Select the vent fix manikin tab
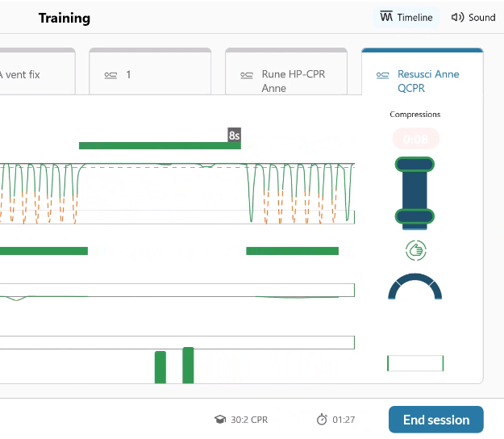 (x=36, y=75)
